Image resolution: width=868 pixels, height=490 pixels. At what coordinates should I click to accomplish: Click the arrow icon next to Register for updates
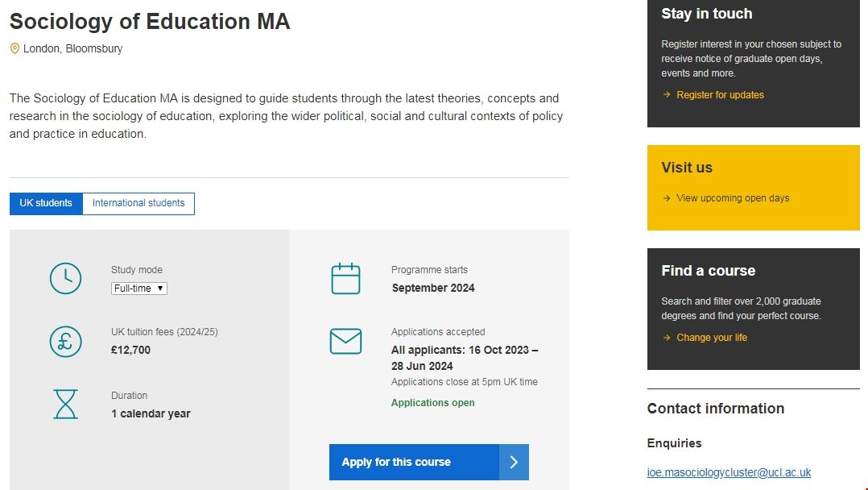pos(666,95)
